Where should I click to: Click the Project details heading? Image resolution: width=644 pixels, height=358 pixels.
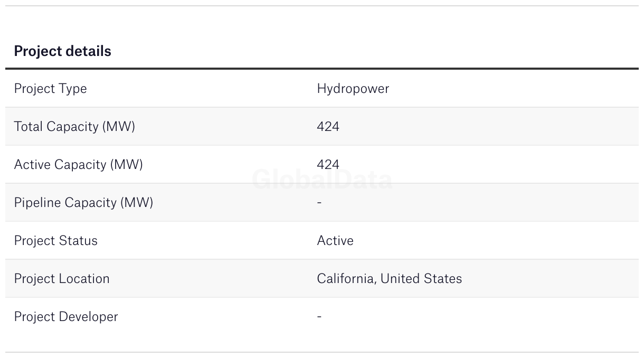point(62,51)
